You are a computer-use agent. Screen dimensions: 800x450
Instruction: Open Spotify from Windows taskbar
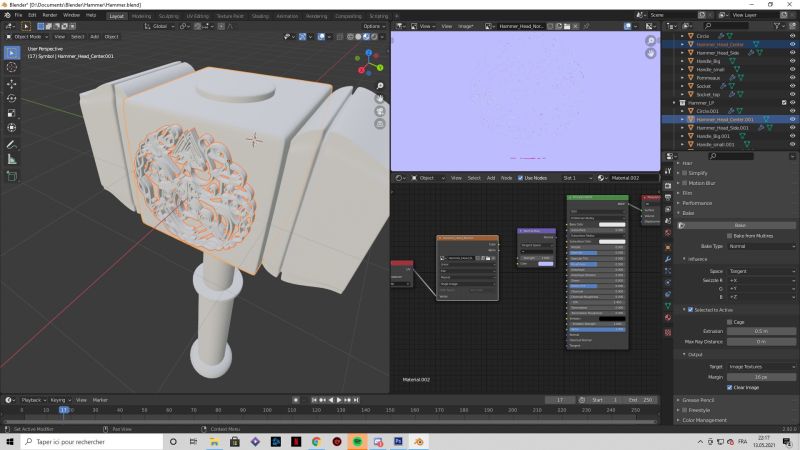pos(357,441)
